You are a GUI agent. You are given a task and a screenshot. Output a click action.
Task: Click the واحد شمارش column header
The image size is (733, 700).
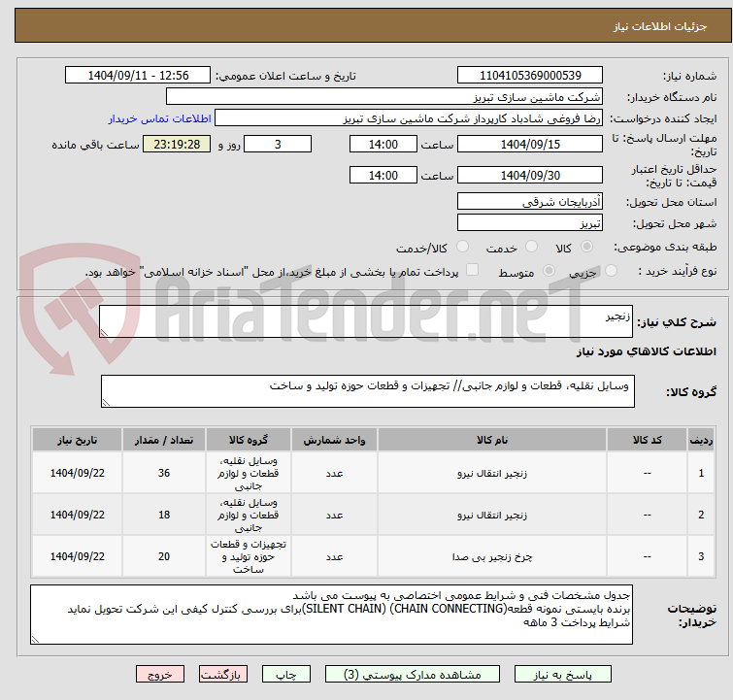[334, 440]
